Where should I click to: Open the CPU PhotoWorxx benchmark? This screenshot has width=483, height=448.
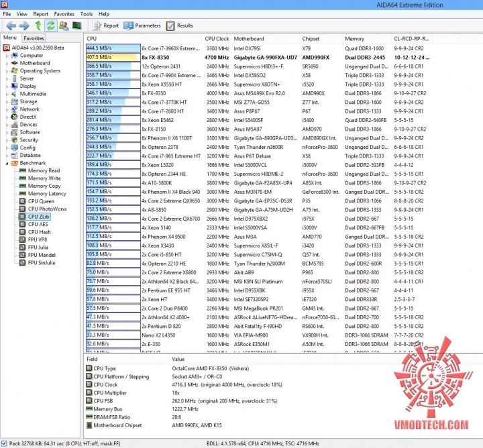47,209
